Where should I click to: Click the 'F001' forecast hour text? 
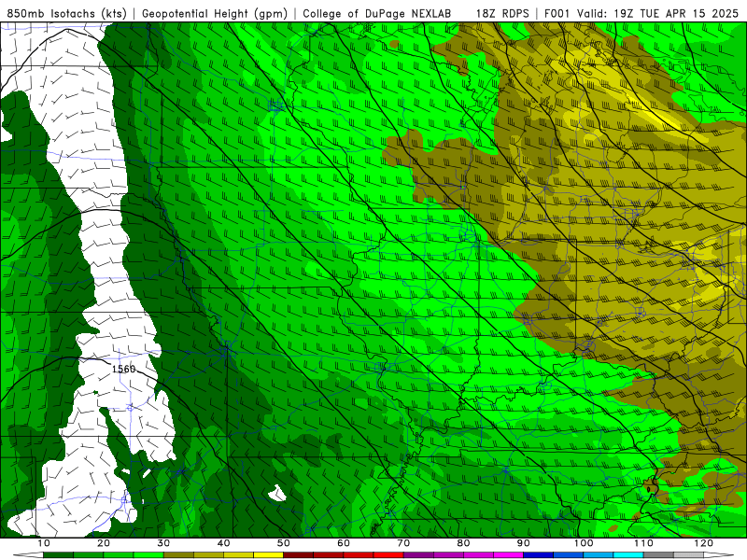557,14
